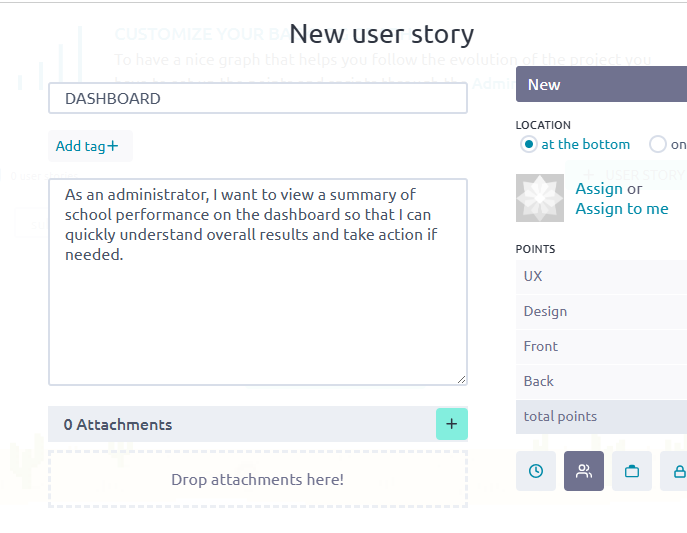The image size is (687, 533).
Task: Open the Front points selector
Action: point(600,346)
